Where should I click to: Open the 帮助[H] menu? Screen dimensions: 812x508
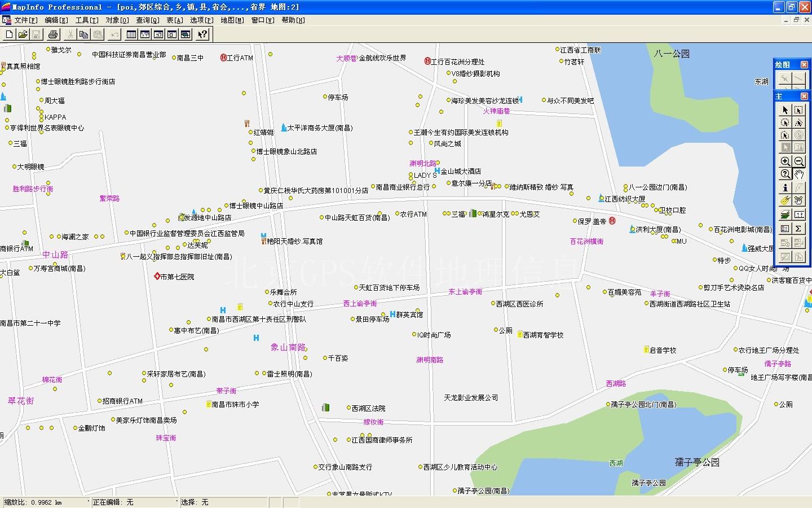click(x=293, y=20)
